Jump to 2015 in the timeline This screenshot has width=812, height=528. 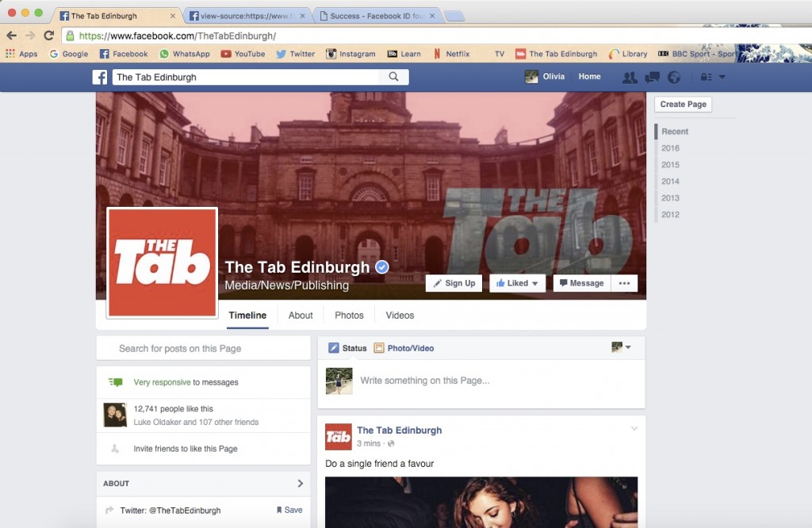point(670,165)
